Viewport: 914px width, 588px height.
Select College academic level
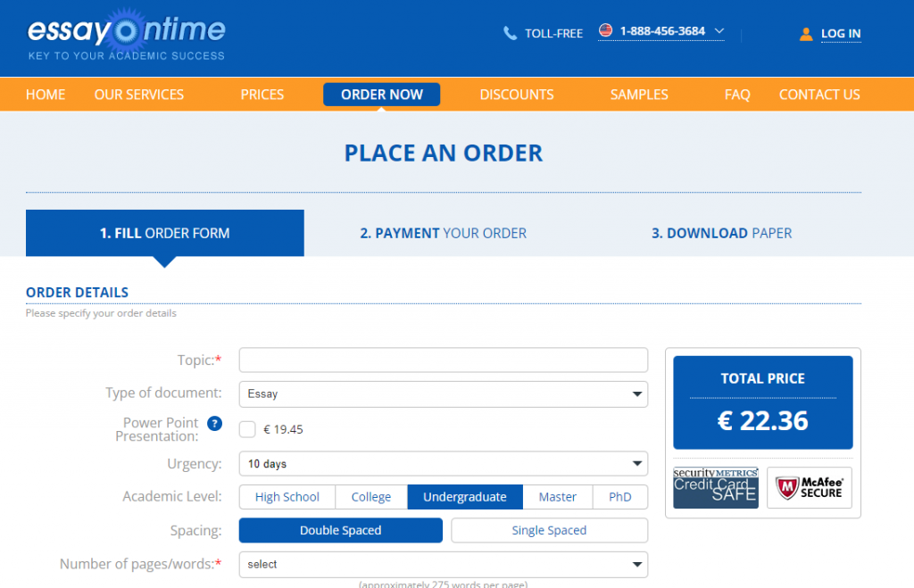(x=371, y=497)
